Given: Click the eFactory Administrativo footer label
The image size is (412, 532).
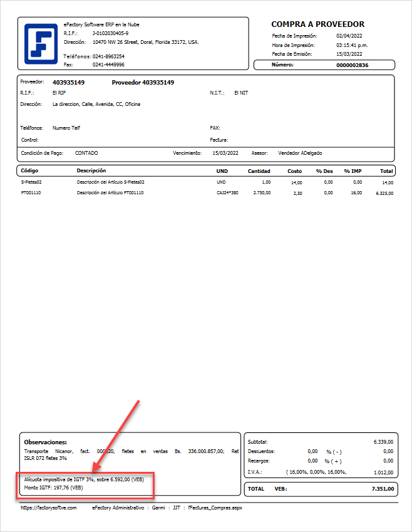Looking at the screenshot, I should point(118,508).
